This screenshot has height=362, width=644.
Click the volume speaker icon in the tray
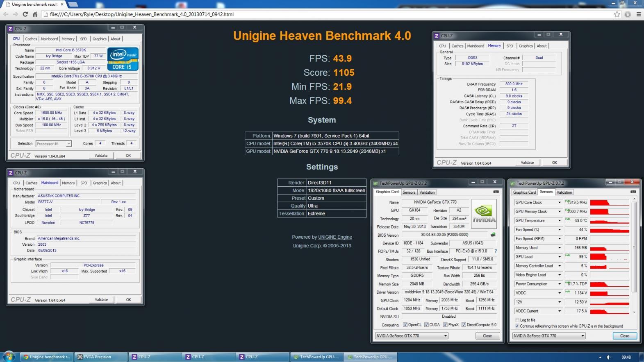(x=609, y=357)
